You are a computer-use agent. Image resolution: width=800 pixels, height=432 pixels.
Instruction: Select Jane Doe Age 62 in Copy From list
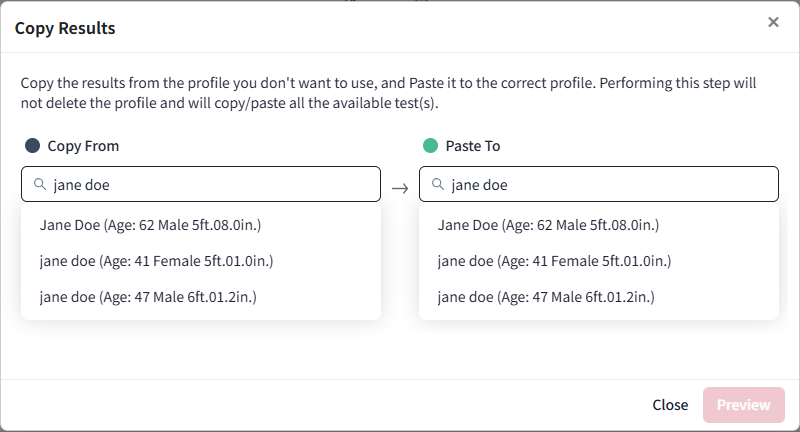(x=150, y=225)
